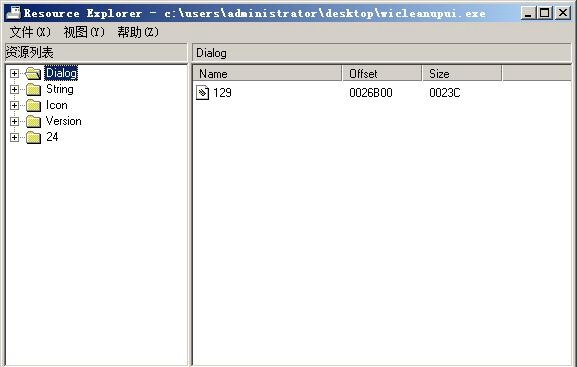Sort list by Size column header

pos(462,74)
